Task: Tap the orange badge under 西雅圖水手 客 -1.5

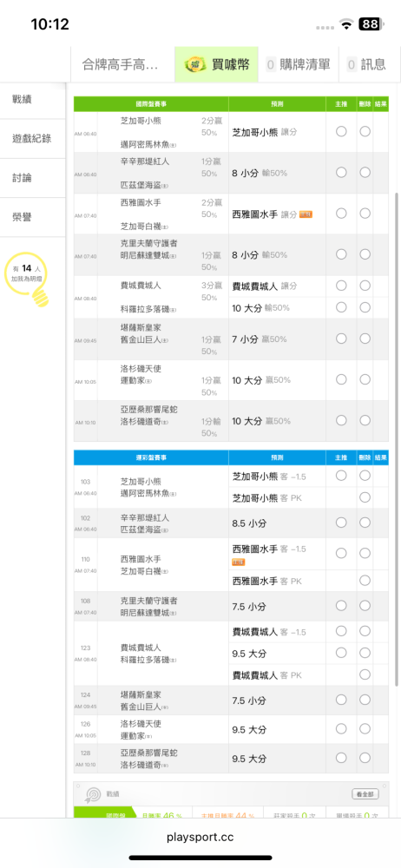Action: (238, 562)
